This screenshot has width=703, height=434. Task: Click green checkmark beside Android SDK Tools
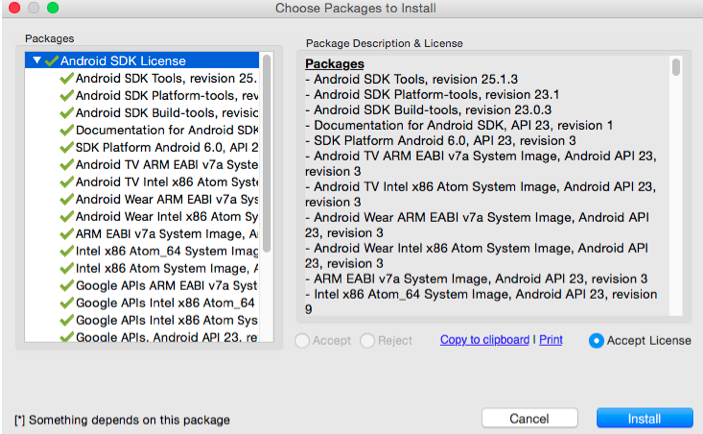tap(67, 78)
